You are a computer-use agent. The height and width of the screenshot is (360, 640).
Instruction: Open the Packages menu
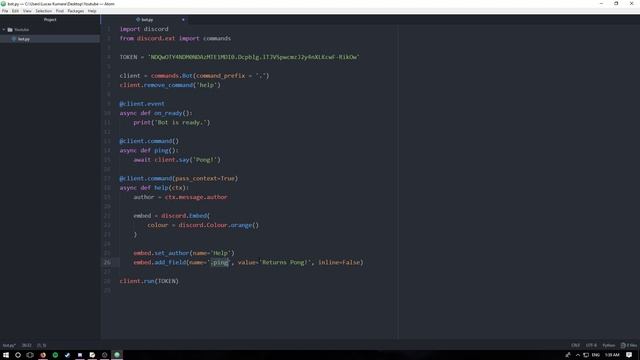click(76, 11)
